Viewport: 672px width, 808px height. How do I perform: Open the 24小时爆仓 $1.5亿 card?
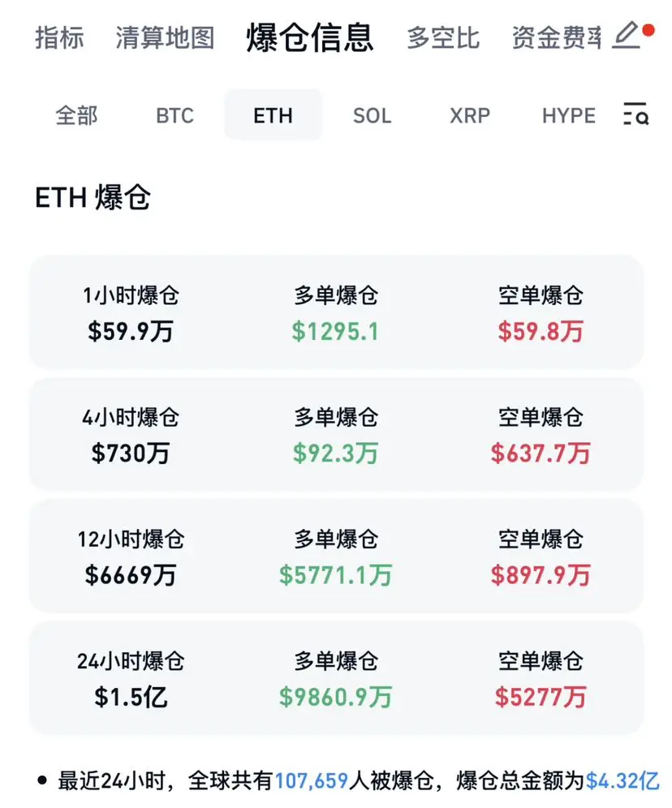337,678
